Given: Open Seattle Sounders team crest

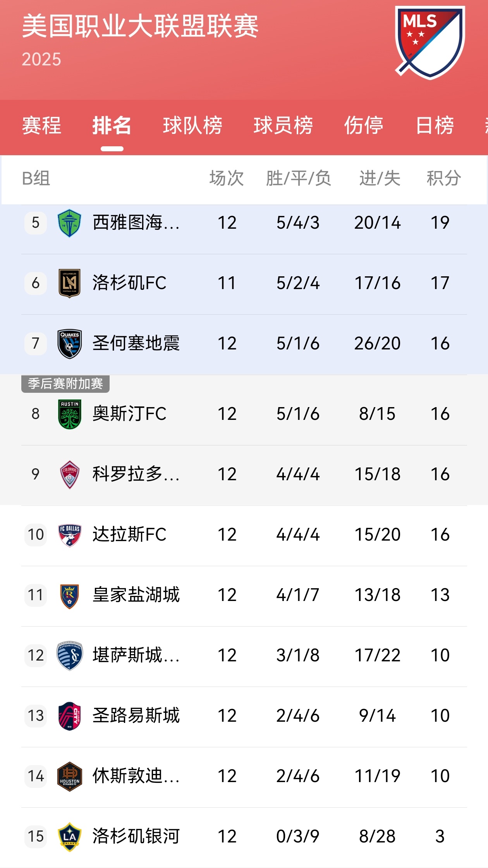Looking at the screenshot, I should click(x=69, y=223).
